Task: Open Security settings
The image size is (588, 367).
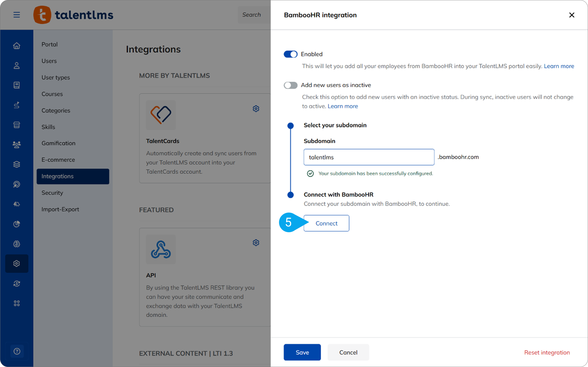Action: click(52, 193)
